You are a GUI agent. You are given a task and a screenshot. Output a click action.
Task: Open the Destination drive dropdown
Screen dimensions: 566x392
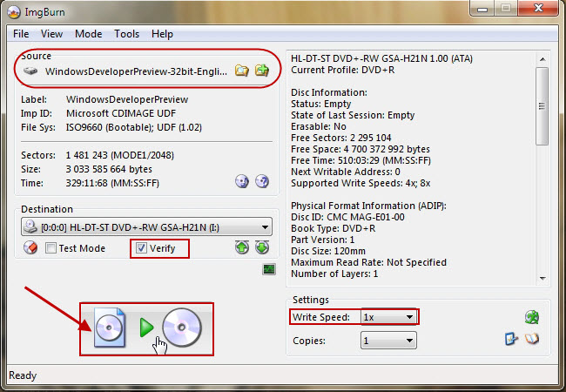[146, 227]
